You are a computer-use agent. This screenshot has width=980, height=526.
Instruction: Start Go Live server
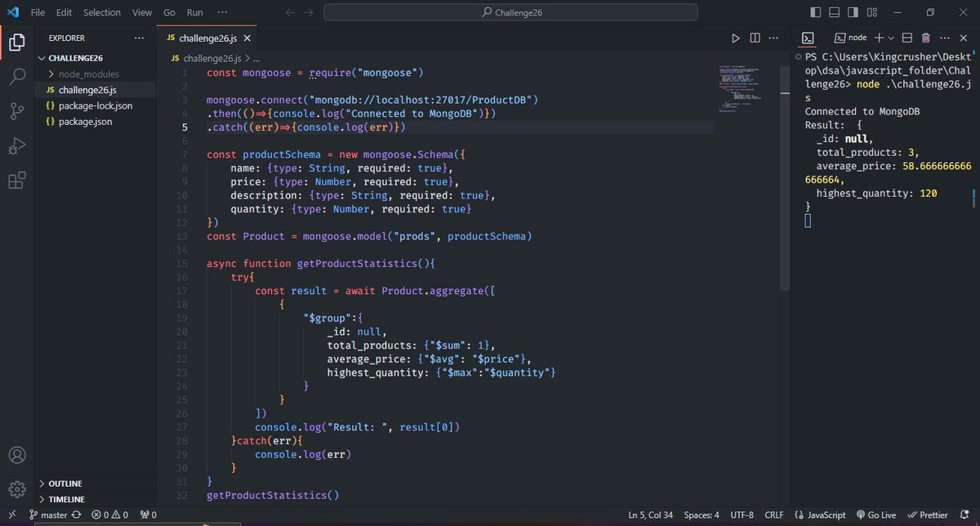tap(876, 515)
